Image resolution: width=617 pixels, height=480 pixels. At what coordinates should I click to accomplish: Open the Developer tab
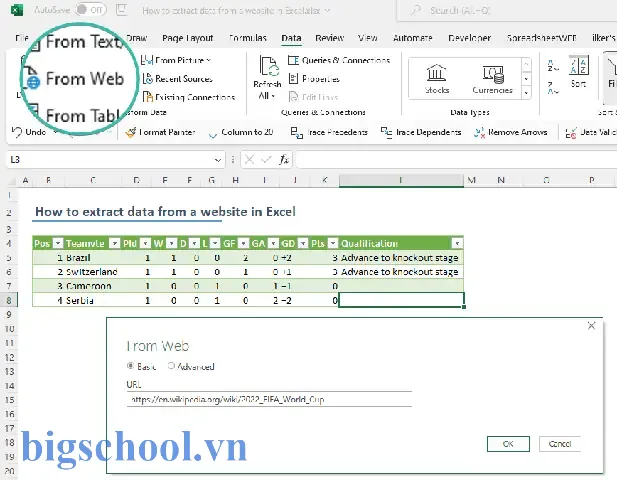click(469, 38)
